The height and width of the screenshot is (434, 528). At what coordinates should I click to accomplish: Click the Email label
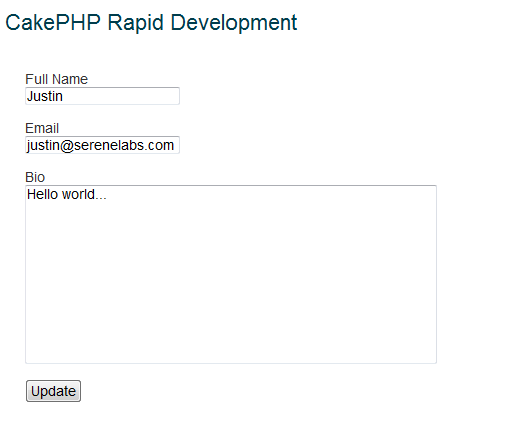click(x=42, y=128)
